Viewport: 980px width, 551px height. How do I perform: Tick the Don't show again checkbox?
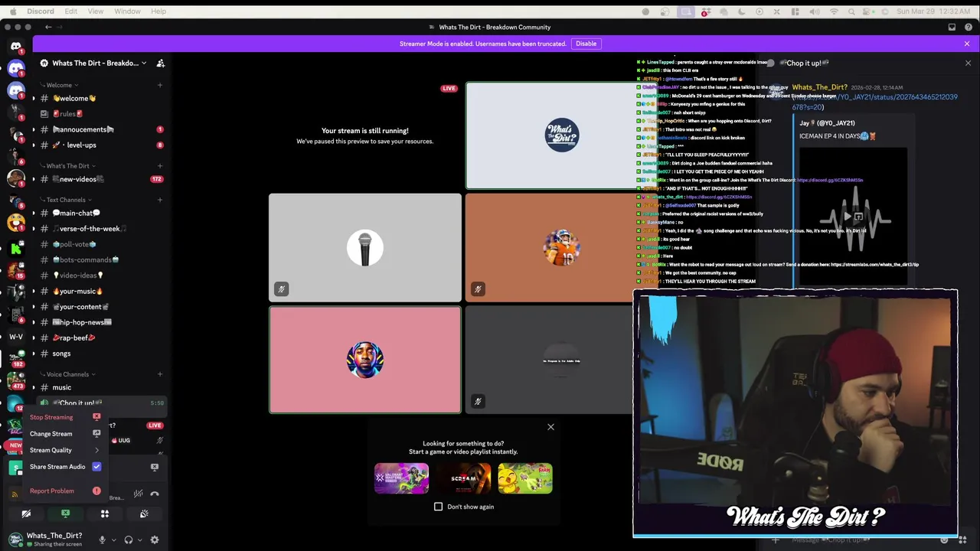[x=438, y=507]
